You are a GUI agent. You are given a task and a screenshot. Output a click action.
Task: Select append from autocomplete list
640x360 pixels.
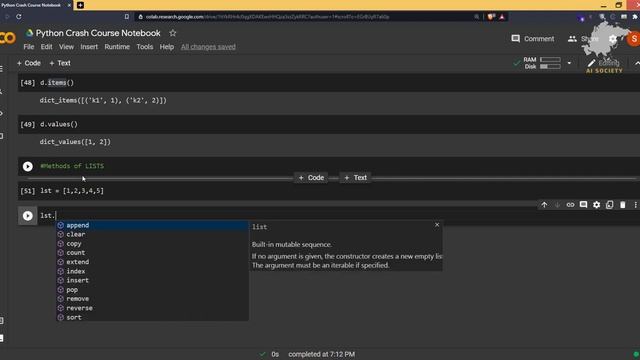tap(152, 225)
